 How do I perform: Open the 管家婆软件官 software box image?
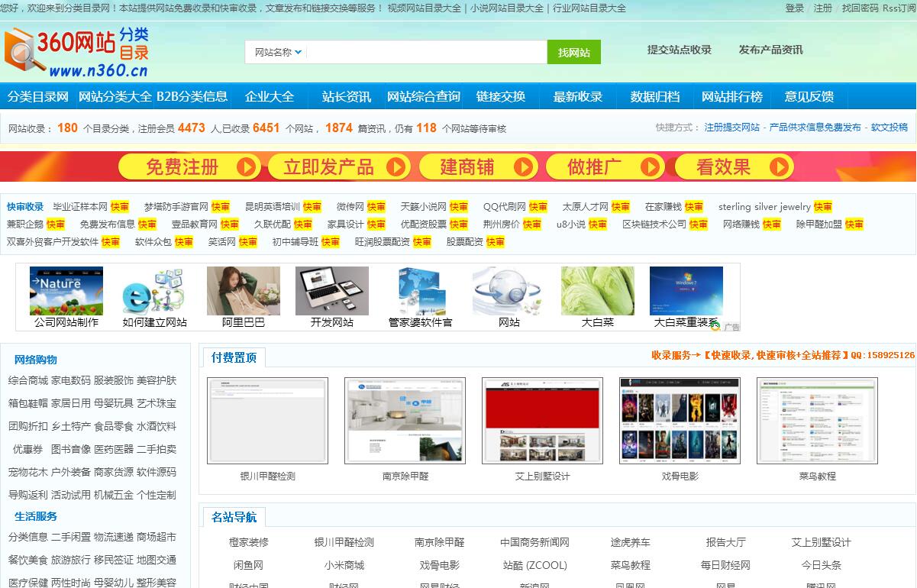420,291
